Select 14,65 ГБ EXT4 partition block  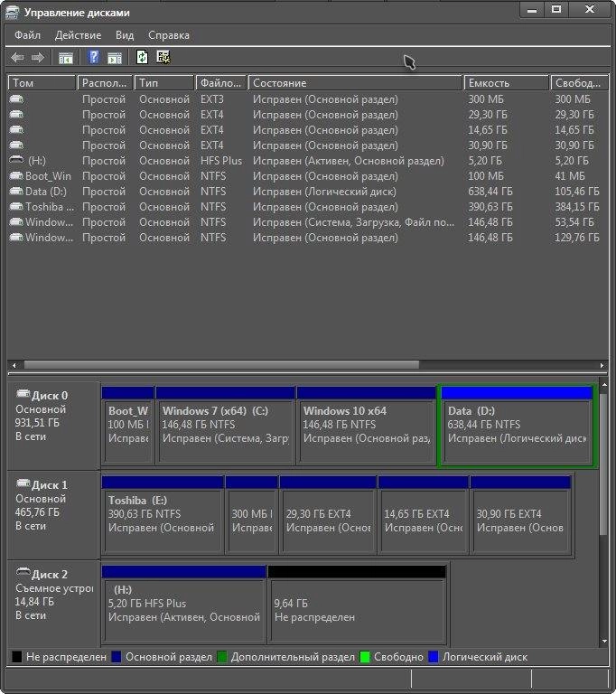(x=424, y=515)
